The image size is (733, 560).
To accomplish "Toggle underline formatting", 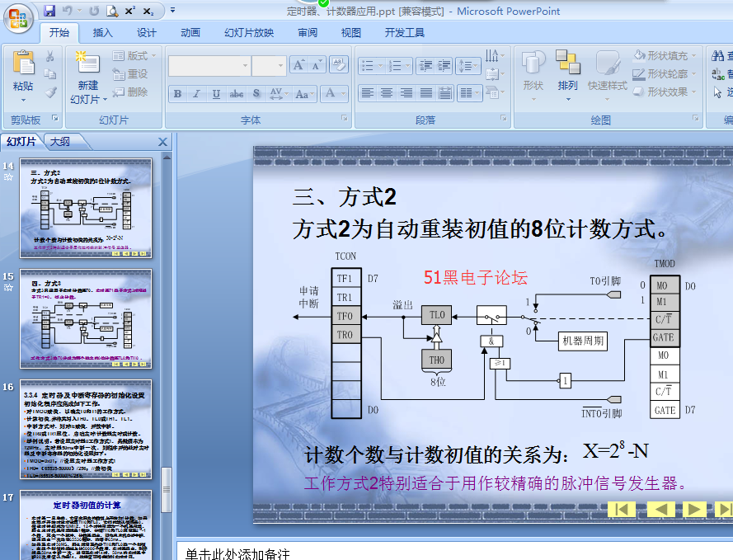I will click(216, 93).
